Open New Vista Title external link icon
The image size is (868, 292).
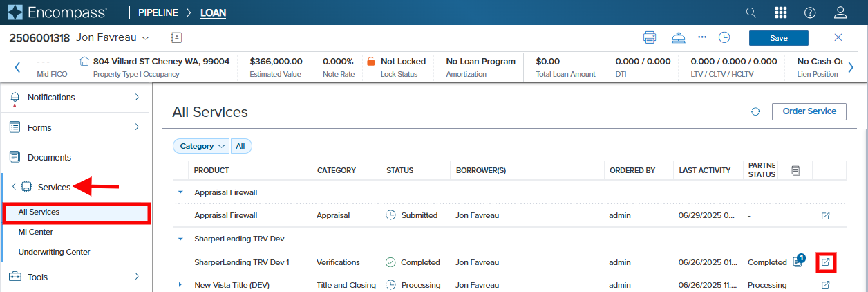(825, 284)
